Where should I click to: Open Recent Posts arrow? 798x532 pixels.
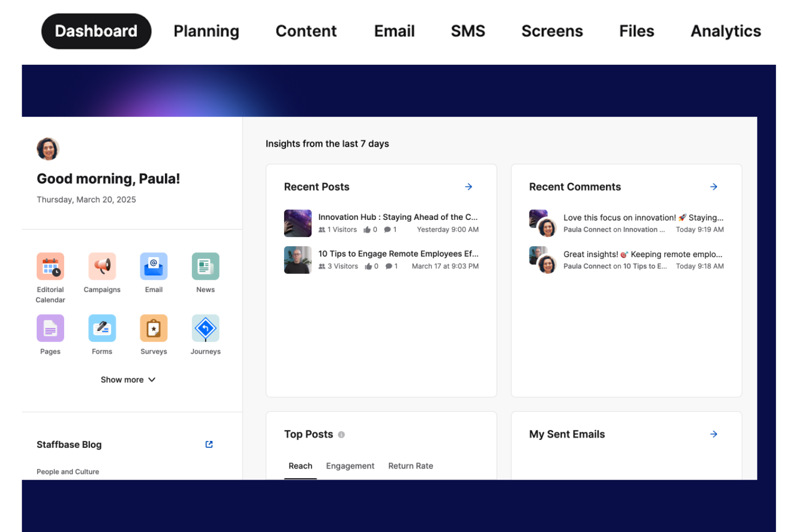tap(469, 186)
